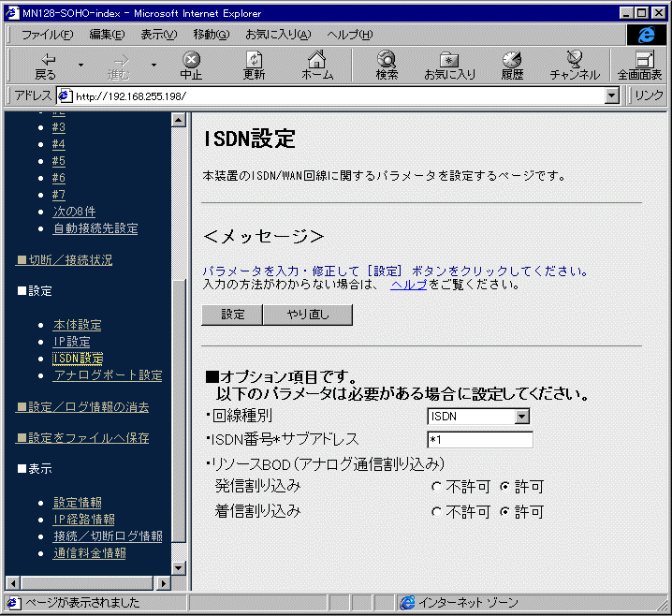672x616 pixels.
Task: Open the 表示(V) menu
Action: click(x=159, y=35)
